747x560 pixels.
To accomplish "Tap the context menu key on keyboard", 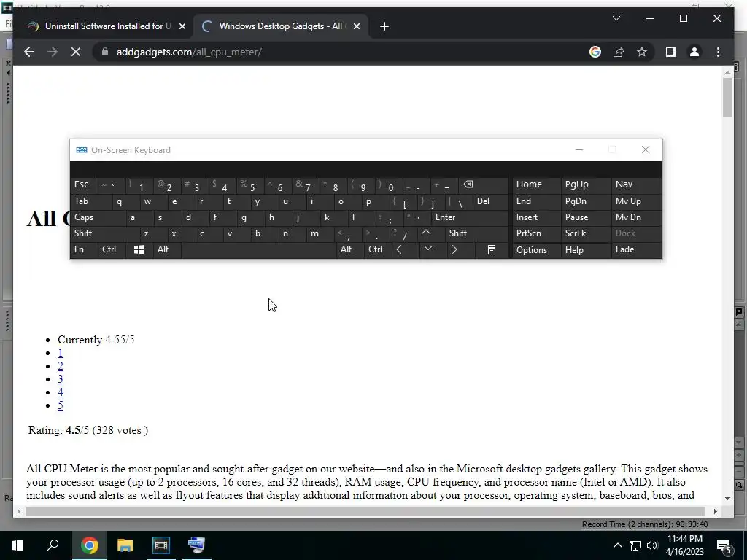I will 492,250.
